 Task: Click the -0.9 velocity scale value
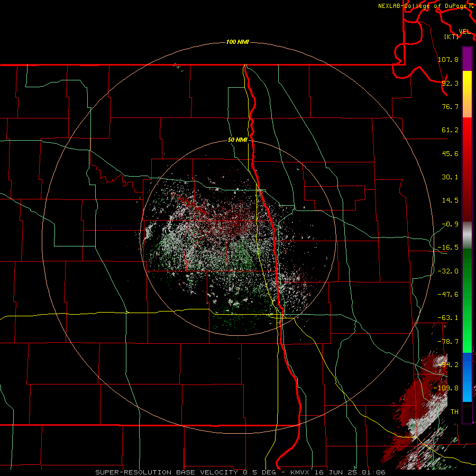click(x=450, y=224)
